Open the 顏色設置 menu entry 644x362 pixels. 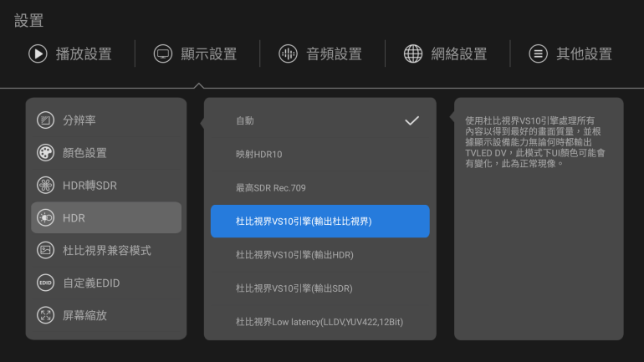pos(106,153)
